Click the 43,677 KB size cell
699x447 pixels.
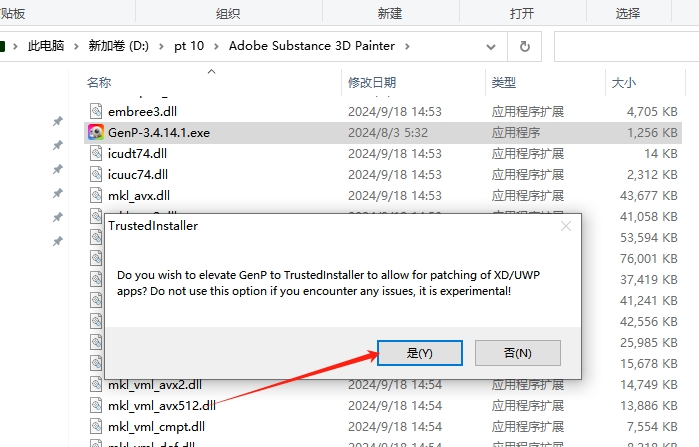(x=649, y=195)
